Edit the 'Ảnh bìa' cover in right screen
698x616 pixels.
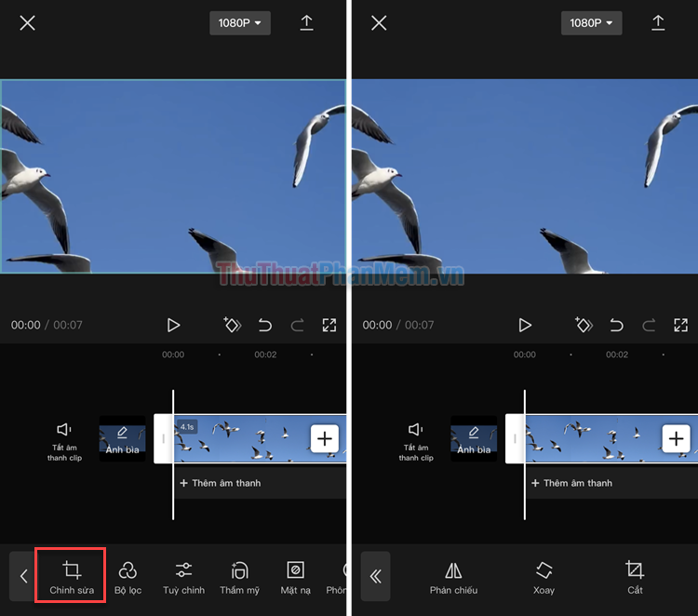pyautogui.click(x=474, y=439)
